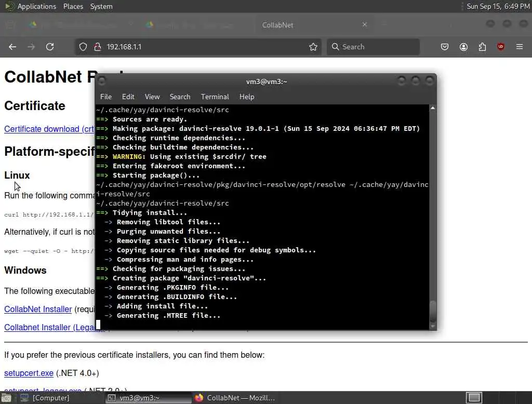Click 'Adding install file...' terminal line

tap(162, 306)
